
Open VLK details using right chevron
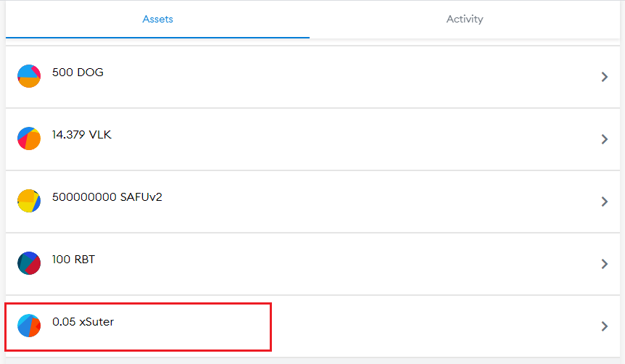(604, 139)
